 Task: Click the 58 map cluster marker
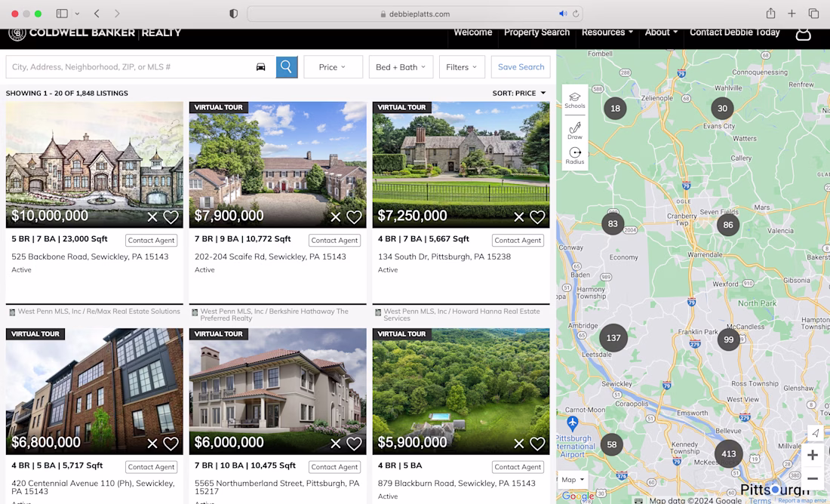(611, 444)
